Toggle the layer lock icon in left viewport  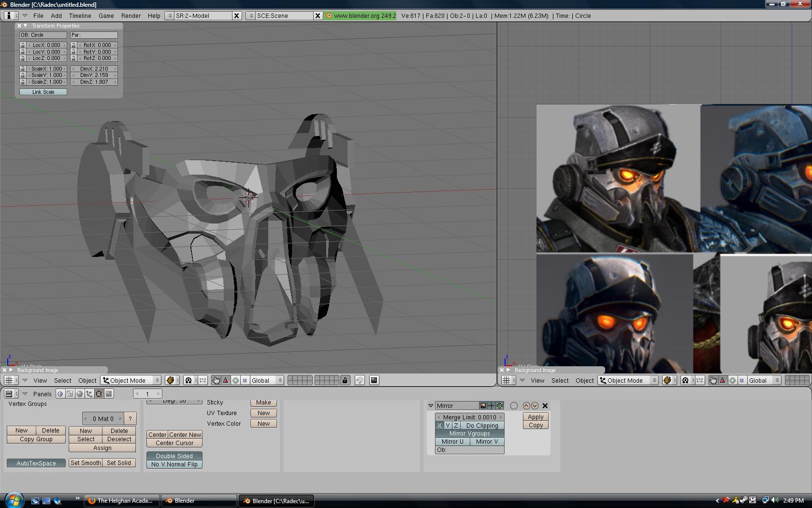pos(345,380)
